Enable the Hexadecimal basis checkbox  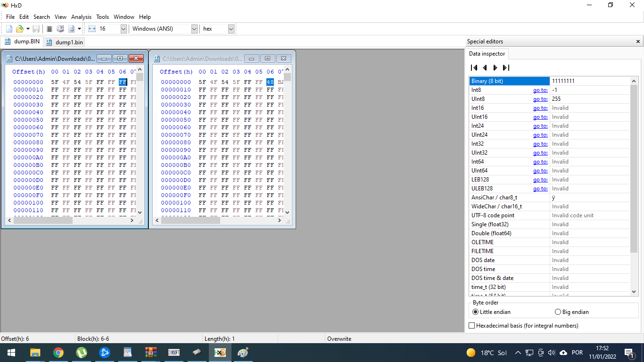tap(472, 326)
